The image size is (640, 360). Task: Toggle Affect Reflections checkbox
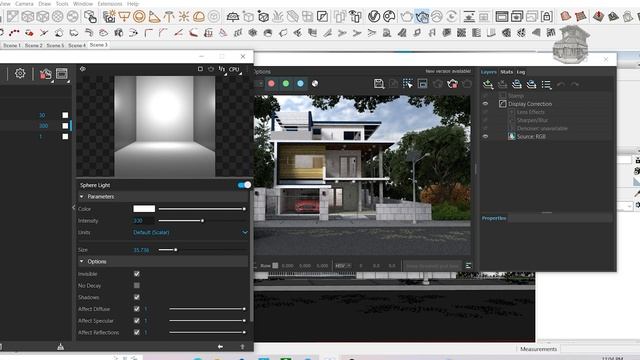(x=137, y=332)
